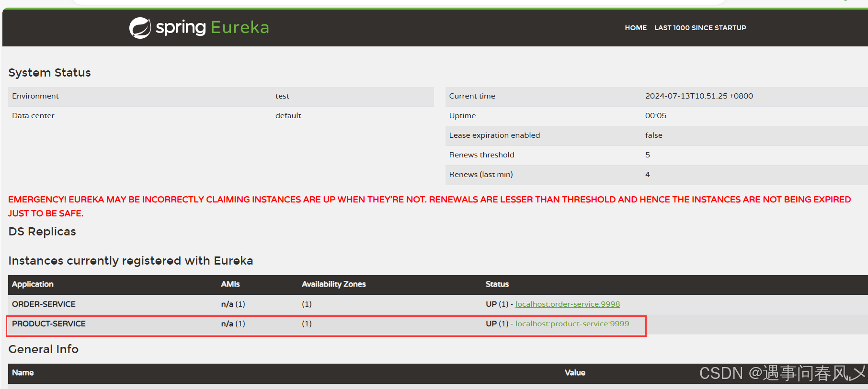Select the ORDER-SERVICE application name
Viewport: 868px width, 389px height.
tap(44, 304)
